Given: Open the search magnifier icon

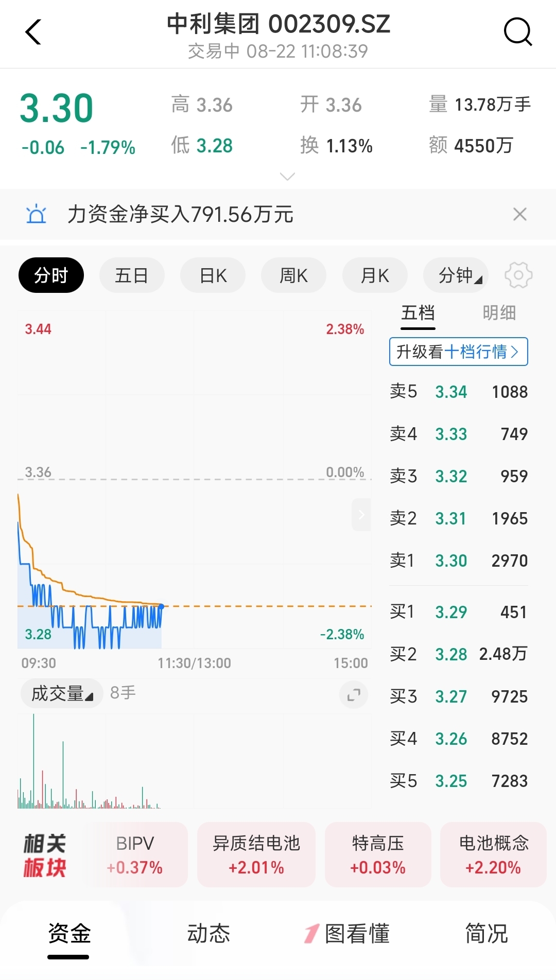Looking at the screenshot, I should coord(517,32).
